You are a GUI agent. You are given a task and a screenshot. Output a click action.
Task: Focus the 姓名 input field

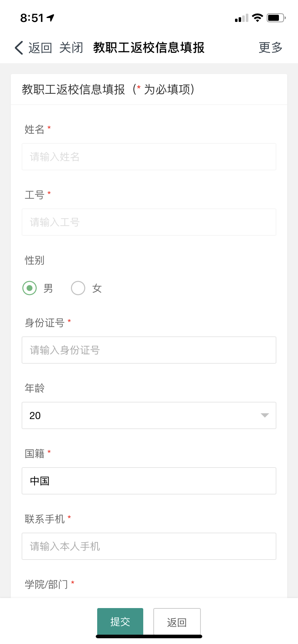click(x=149, y=157)
